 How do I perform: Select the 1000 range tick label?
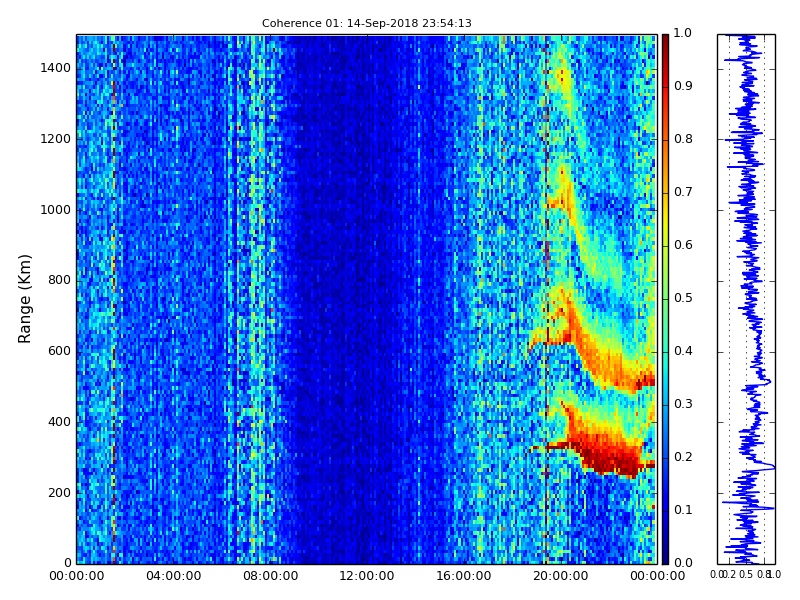(x=55, y=210)
